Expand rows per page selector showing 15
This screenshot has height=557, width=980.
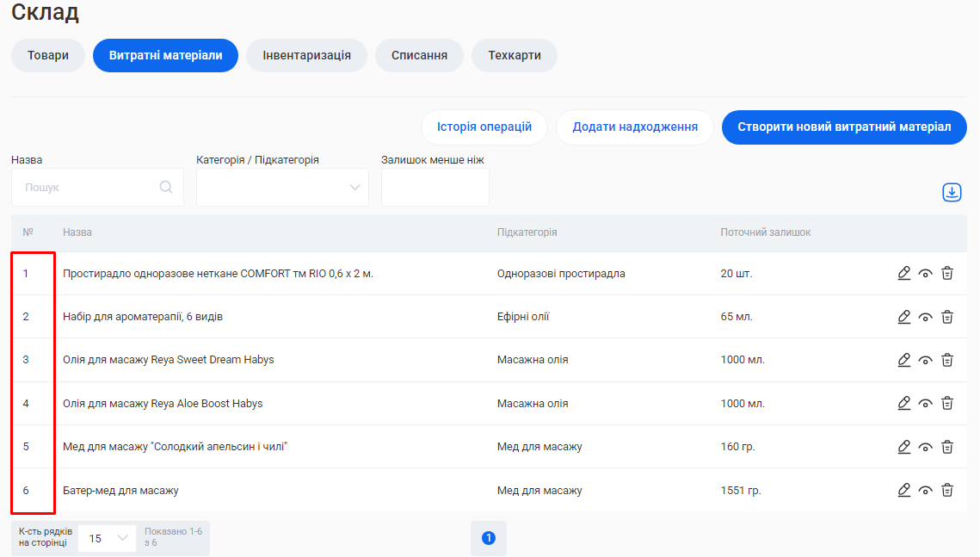(x=107, y=538)
